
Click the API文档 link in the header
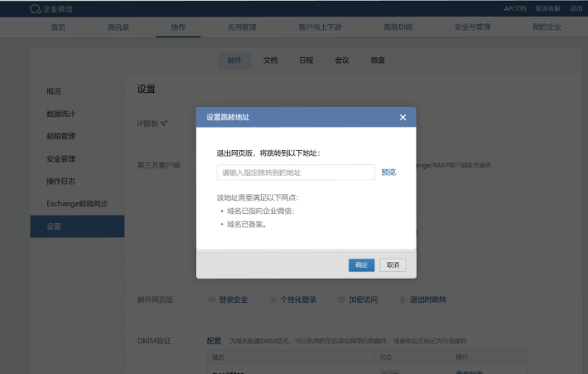coord(515,8)
